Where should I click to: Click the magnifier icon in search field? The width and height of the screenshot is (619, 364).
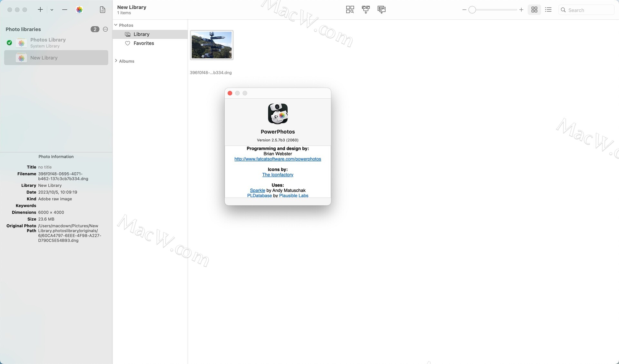pos(563,10)
